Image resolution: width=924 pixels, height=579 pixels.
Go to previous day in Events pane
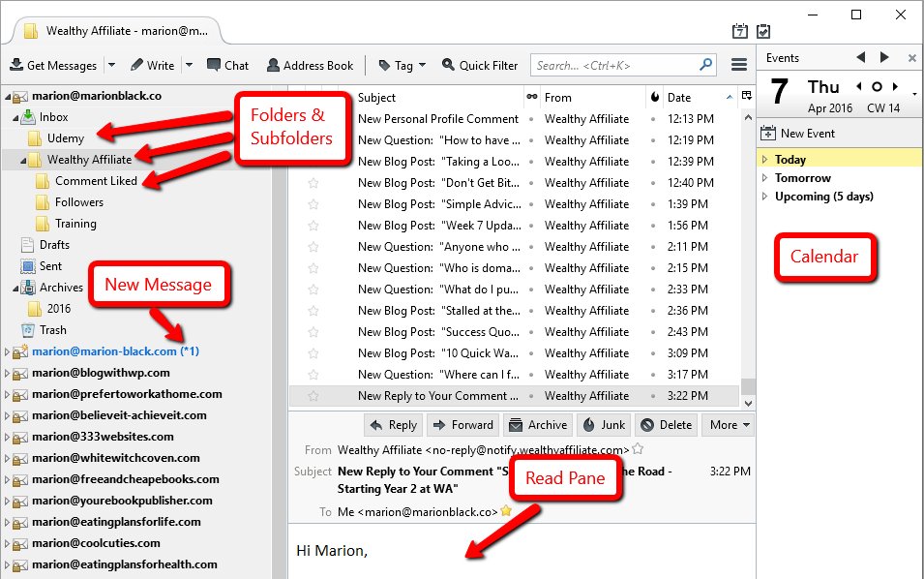coord(860,86)
